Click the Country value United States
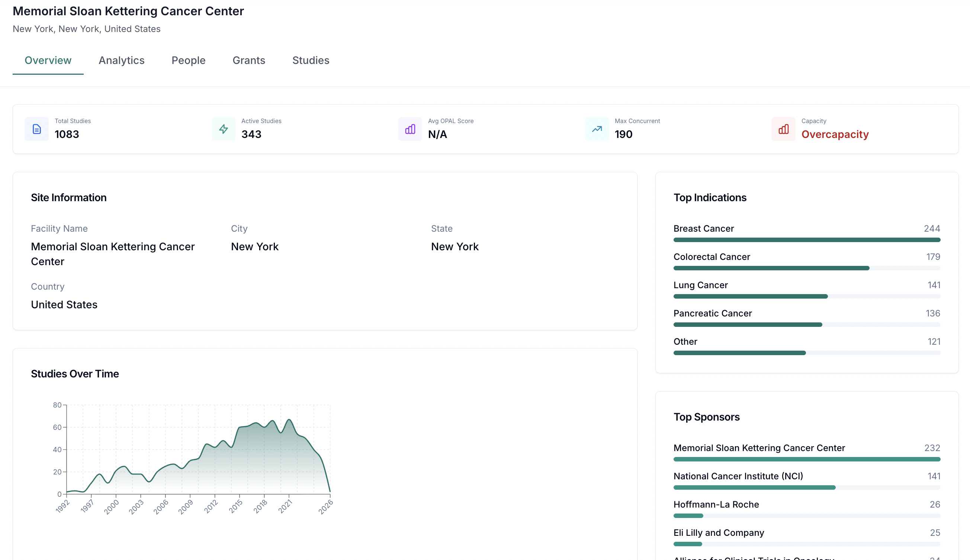Viewport: 970px width, 560px height. tap(64, 305)
